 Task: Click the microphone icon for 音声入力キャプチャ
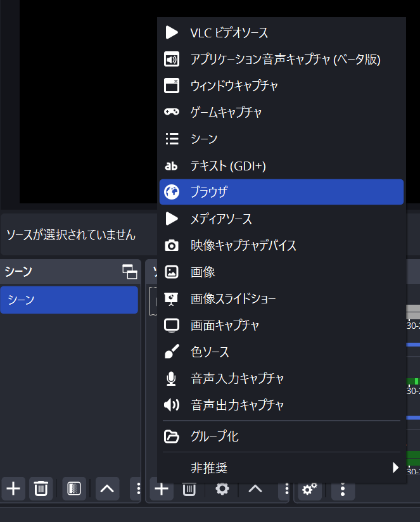(x=171, y=379)
